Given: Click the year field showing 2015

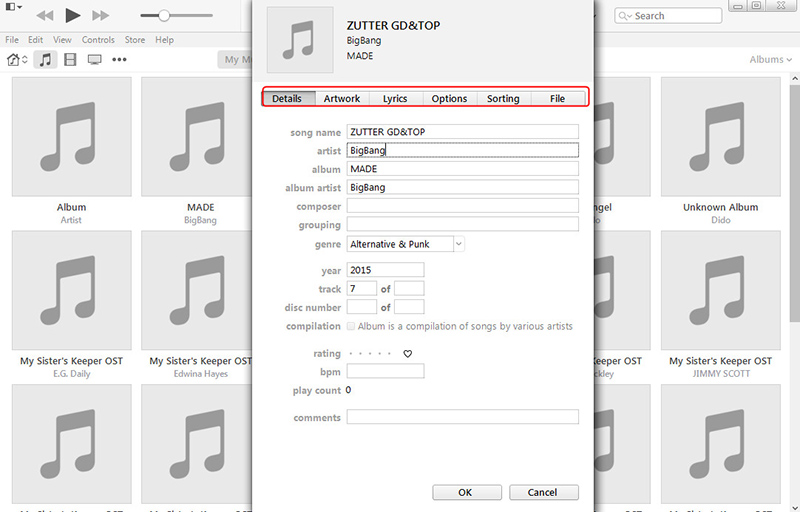Looking at the screenshot, I should pyautogui.click(x=385, y=270).
